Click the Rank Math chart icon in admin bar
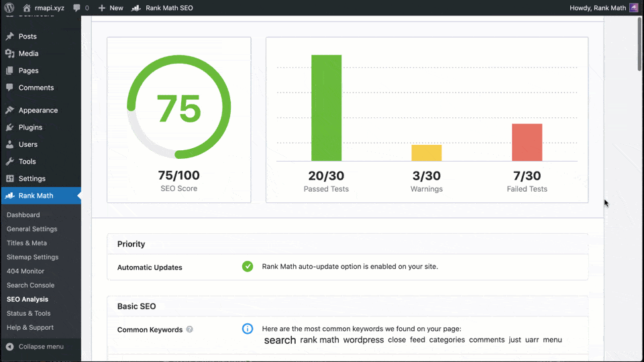The height and width of the screenshot is (362, 644). (x=136, y=8)
